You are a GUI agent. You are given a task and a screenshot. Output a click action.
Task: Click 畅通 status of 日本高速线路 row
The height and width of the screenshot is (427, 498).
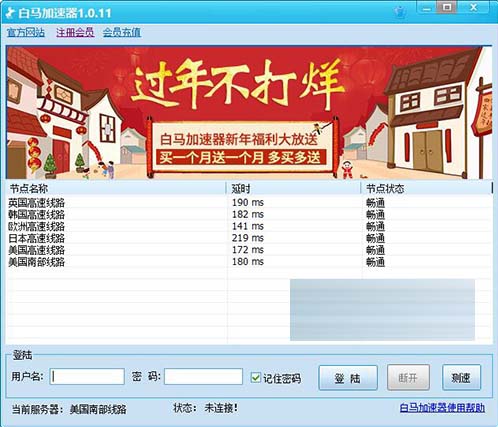point(376,238)
